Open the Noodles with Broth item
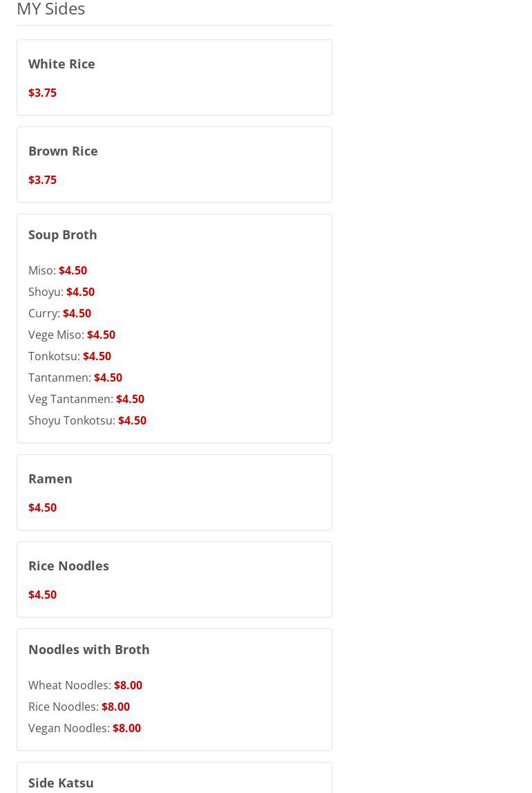532x793 pixels. point(88,649)
